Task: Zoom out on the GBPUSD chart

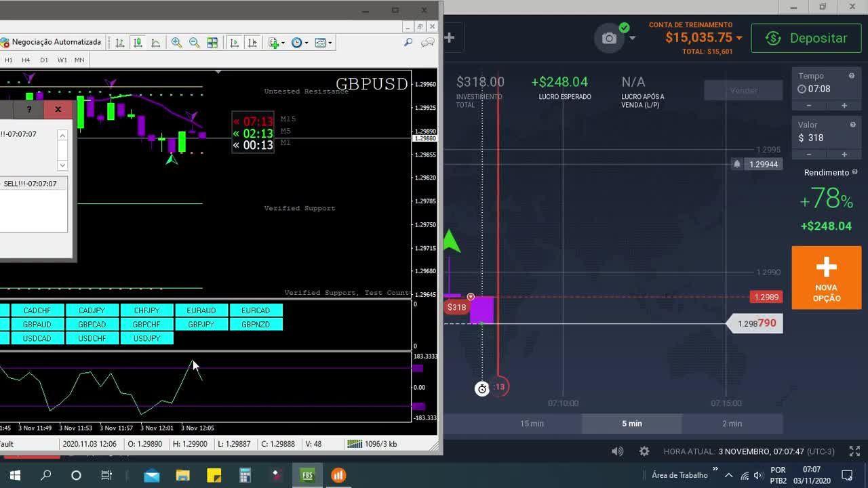Action: click(195, 42)
